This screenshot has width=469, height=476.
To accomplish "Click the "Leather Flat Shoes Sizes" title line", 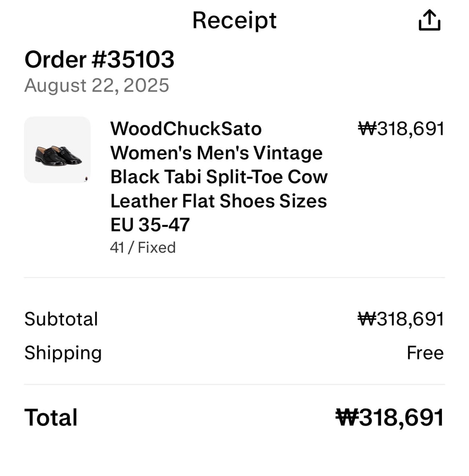I will [218, 201].
